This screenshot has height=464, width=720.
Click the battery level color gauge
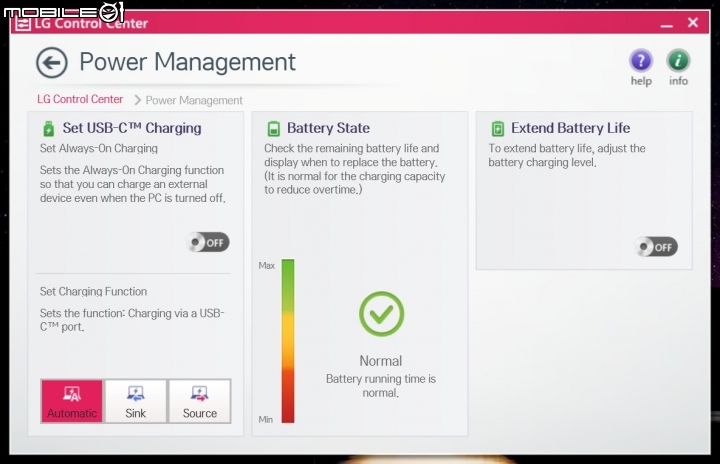pyautogui.click(x=288, y=341)
